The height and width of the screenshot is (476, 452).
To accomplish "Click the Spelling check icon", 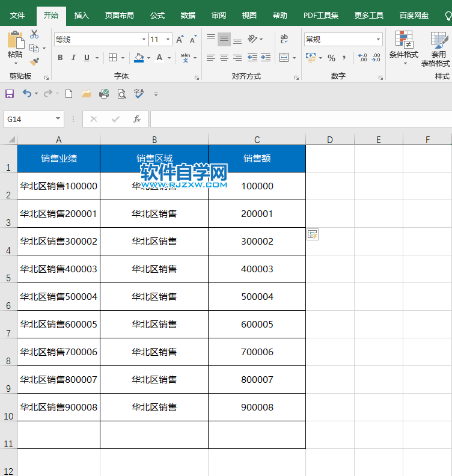I will (139, 94).
